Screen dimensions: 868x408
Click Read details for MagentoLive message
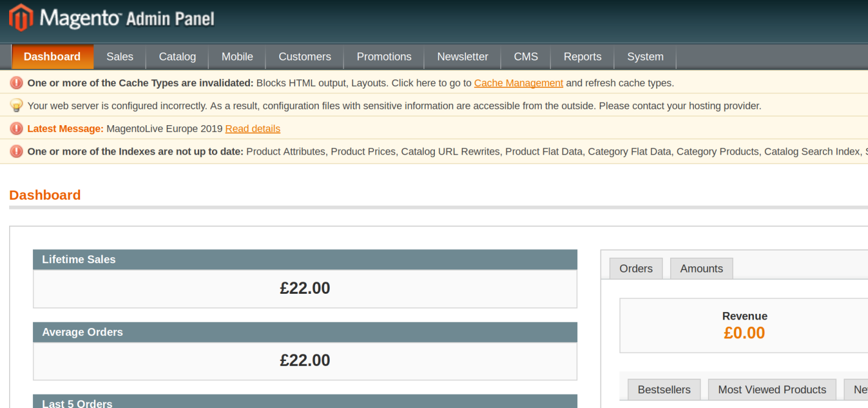pyautogui.click(x=252, y=129)
